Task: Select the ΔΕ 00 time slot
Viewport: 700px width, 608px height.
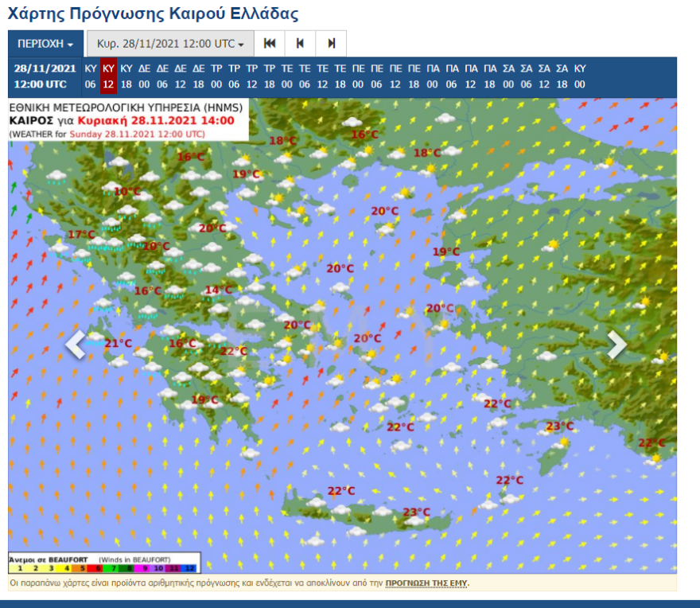Action: click(x=145, y=76)
